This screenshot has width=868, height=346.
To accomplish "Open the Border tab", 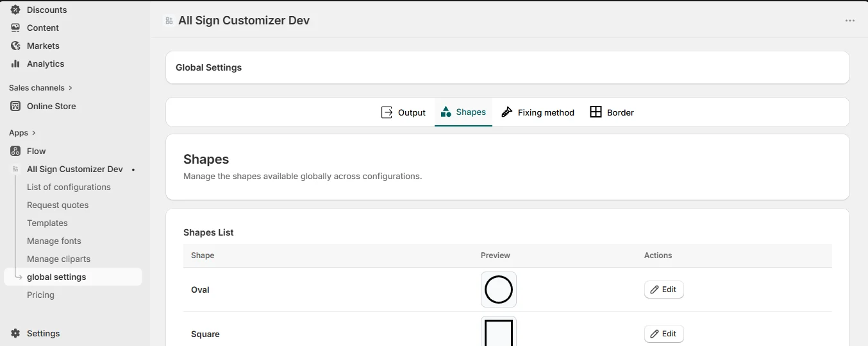I will 612,112.
